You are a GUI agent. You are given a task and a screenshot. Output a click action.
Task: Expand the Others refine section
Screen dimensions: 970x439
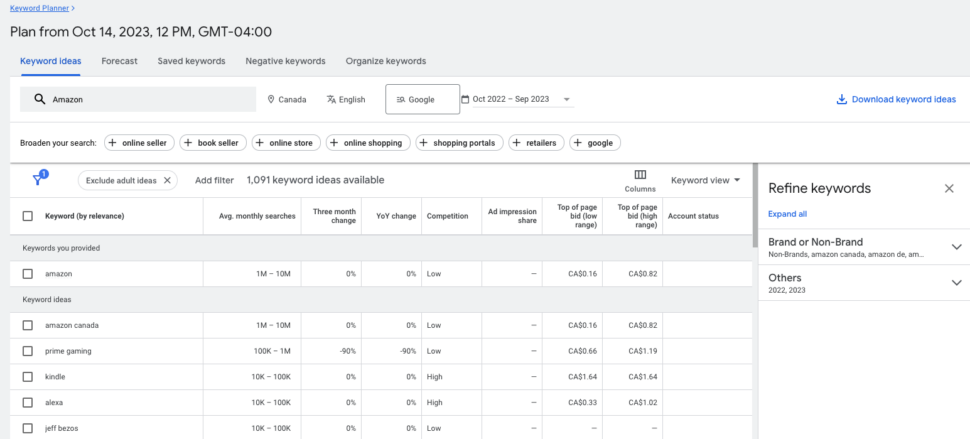955,283
